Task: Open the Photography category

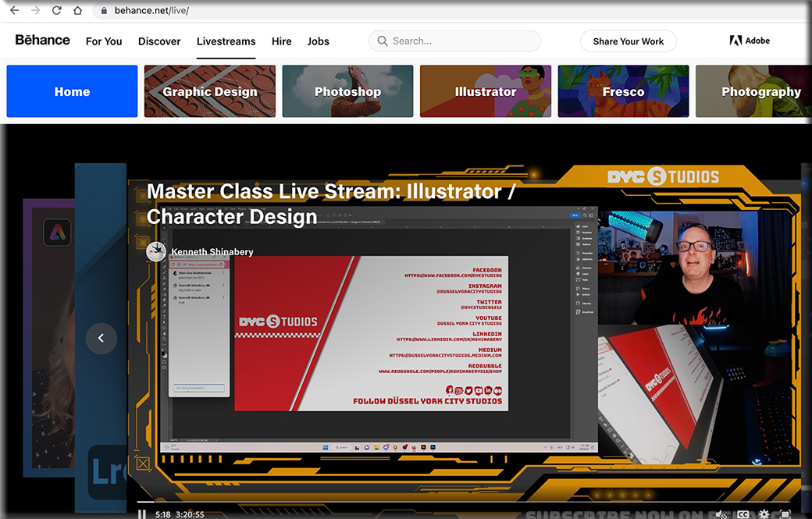Action: tap(753, 91)
